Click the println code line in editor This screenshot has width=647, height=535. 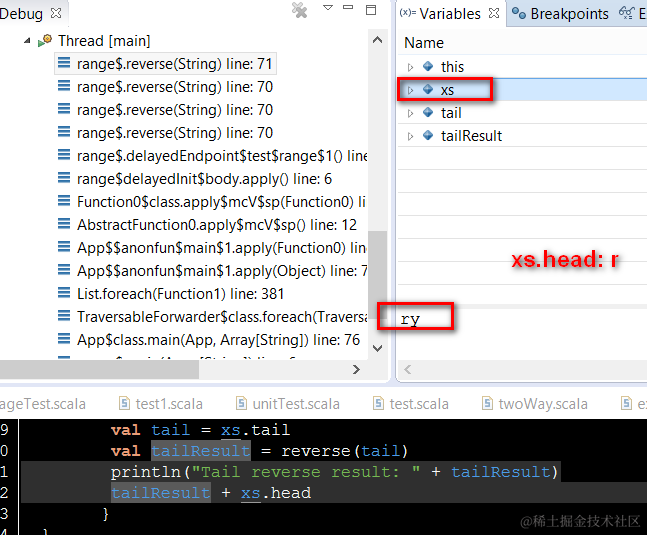334,472
